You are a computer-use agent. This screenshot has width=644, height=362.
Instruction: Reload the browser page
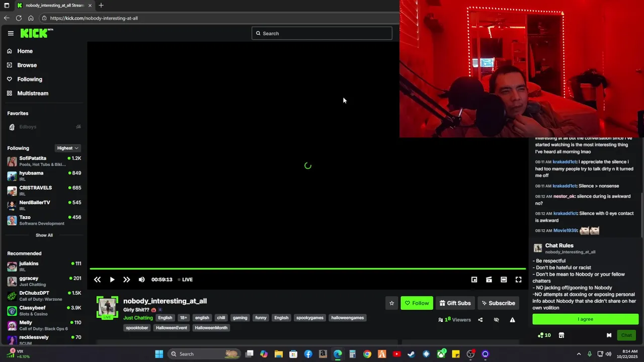click(19, 18)
